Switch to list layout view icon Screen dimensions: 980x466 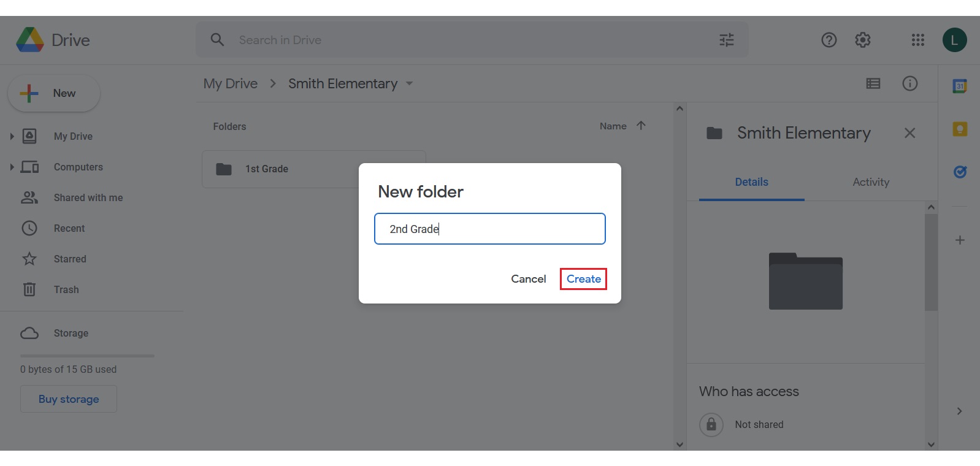pyautogui.click(x=873, y=83)
